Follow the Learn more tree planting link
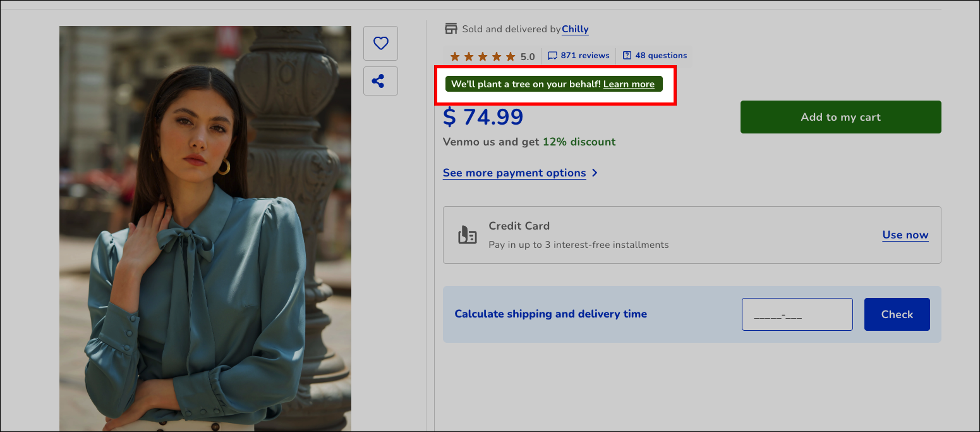Viewport: 980px width, 432px height. (629, 84)
